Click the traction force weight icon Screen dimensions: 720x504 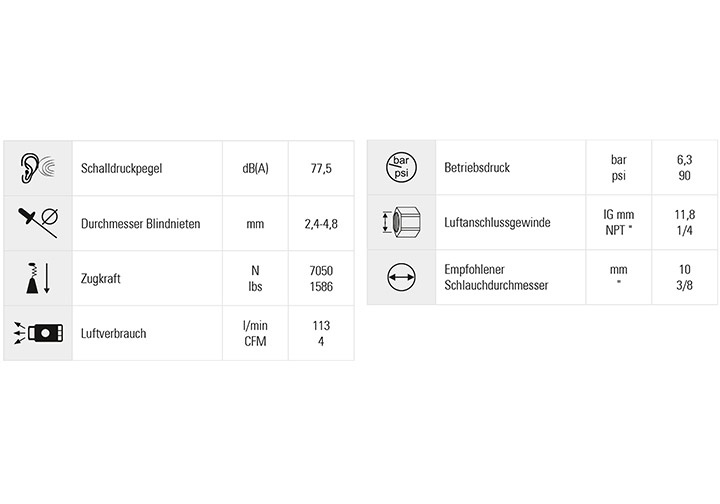[x=38, y=277]
